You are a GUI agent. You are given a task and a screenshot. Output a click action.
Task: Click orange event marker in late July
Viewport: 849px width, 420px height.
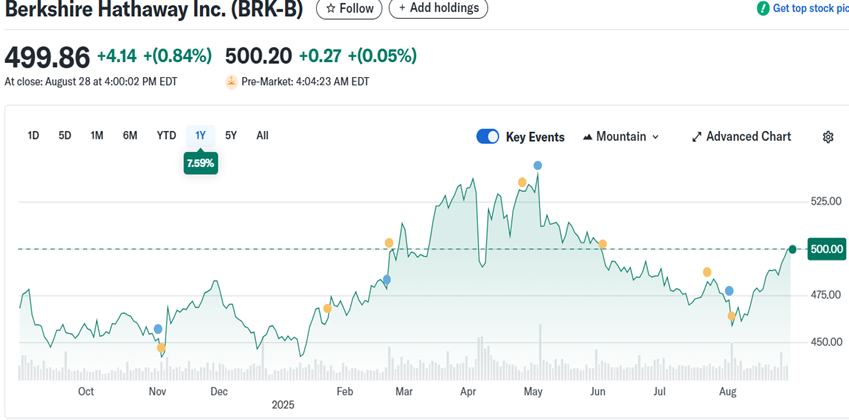pos(707,272)
